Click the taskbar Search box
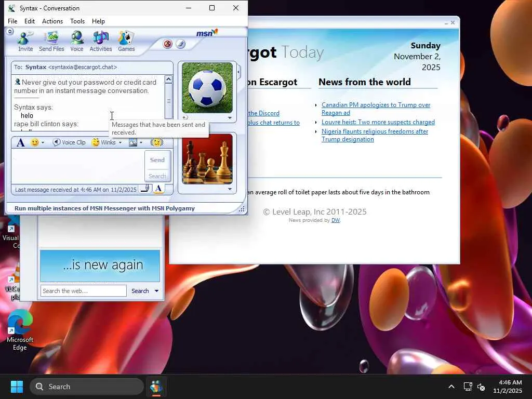Screen dimensions: 532x399 (87, 387)
